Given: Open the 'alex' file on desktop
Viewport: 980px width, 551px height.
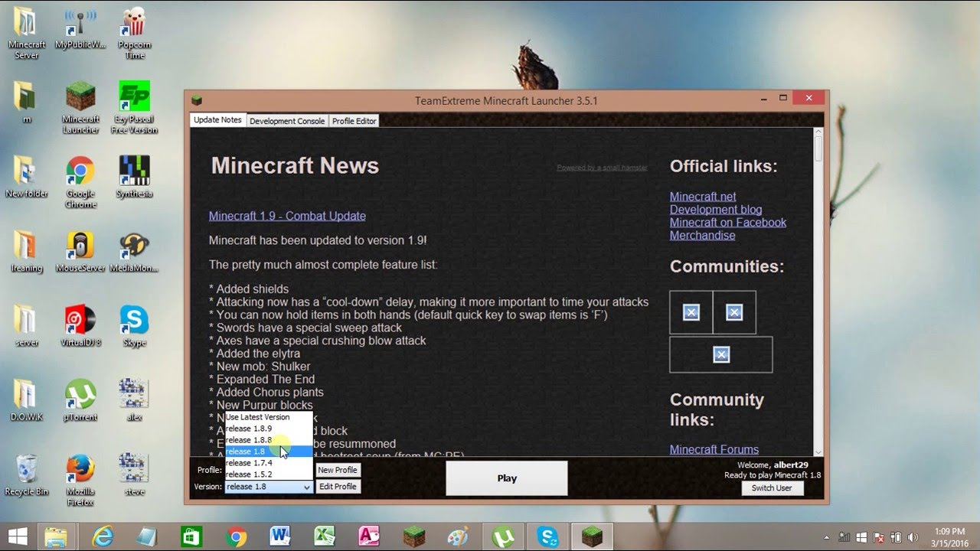Looking at the screenshot, I should point(134,401).
